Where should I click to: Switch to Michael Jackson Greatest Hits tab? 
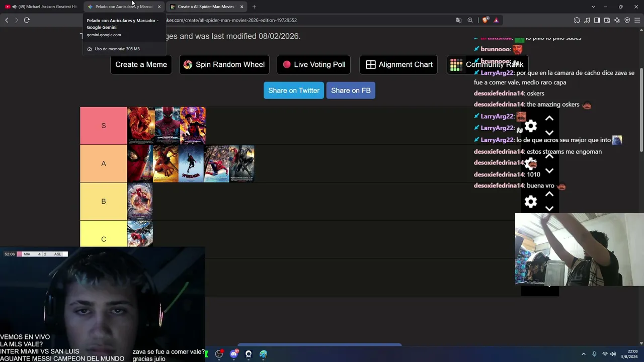tap(41, 7)
